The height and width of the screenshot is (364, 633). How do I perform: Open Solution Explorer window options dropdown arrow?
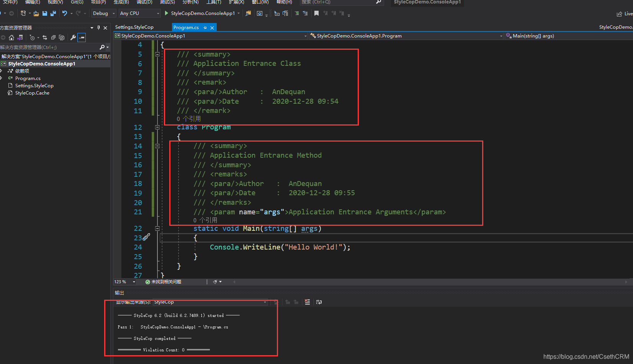click(x=92, y=28)
